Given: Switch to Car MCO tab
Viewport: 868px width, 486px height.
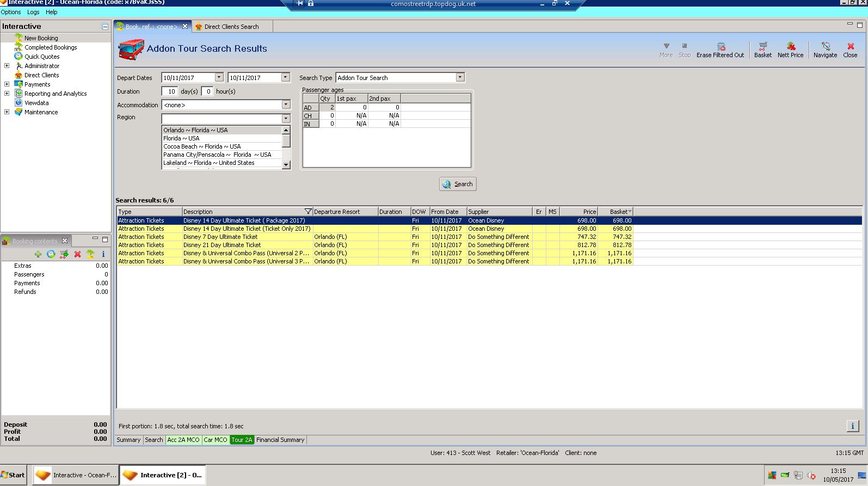Looking at the screenshot, I should (x=216, y=440).
